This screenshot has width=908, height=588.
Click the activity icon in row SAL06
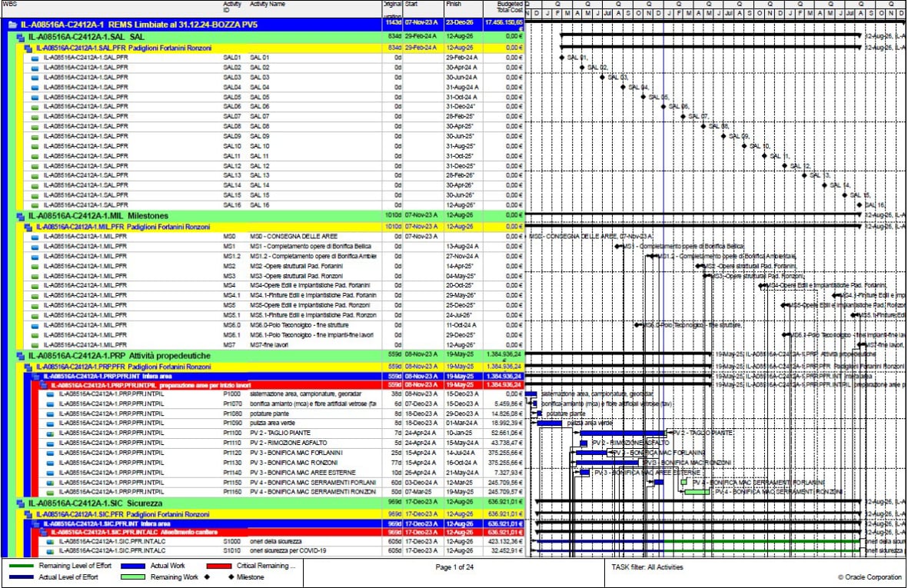(35, 107)
